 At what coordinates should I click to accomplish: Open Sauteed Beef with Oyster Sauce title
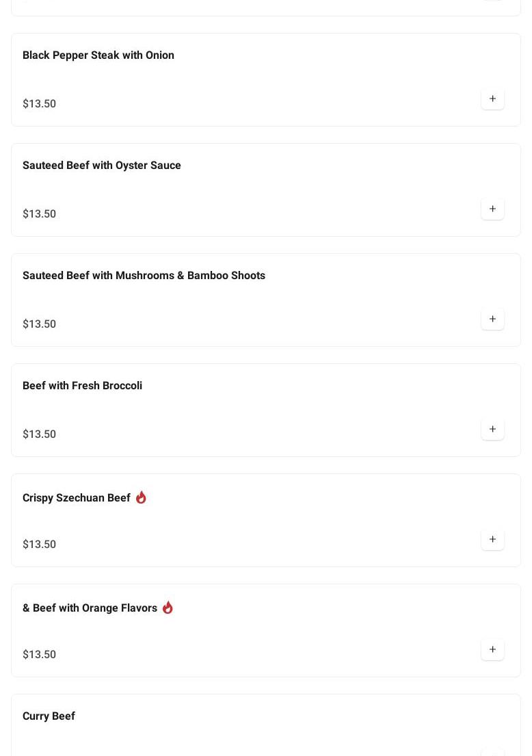[x=102, y=166]
